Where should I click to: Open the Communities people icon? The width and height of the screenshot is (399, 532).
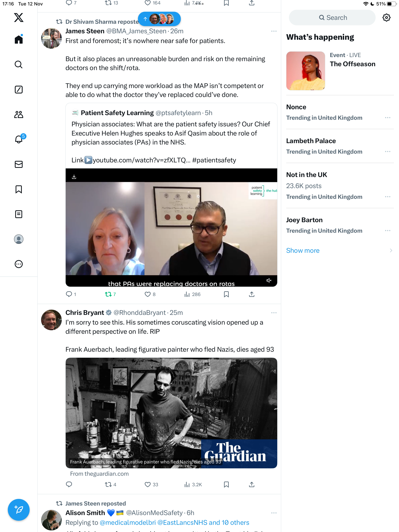click(x=19, y=115)
